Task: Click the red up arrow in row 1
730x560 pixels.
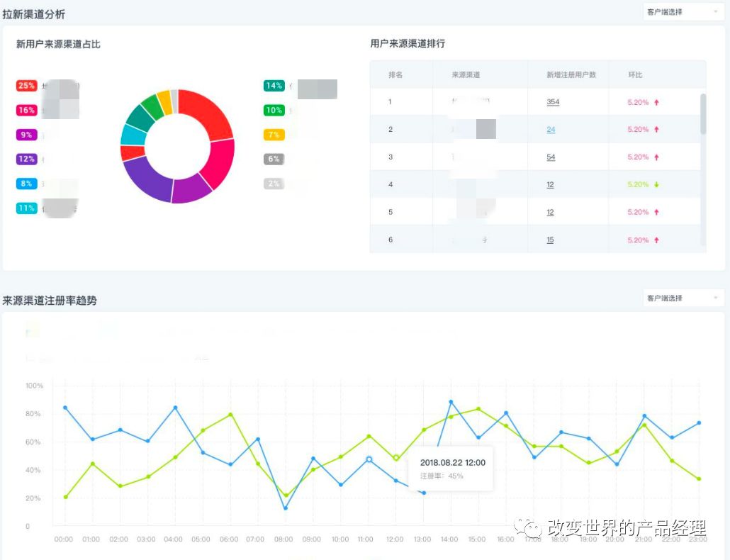Action: click(656, 102)
